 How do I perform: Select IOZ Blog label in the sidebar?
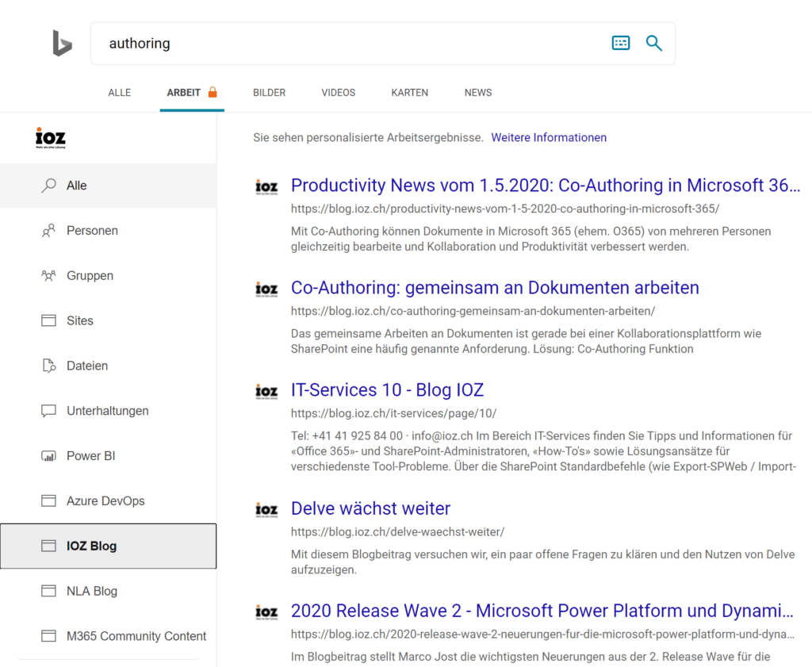tap(92, 546)
